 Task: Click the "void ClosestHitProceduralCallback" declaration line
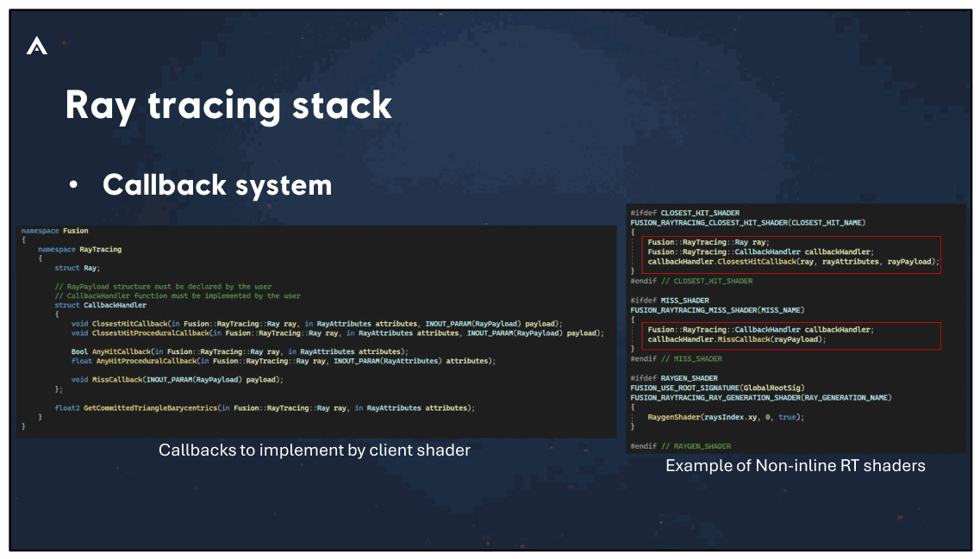[338, 332]
